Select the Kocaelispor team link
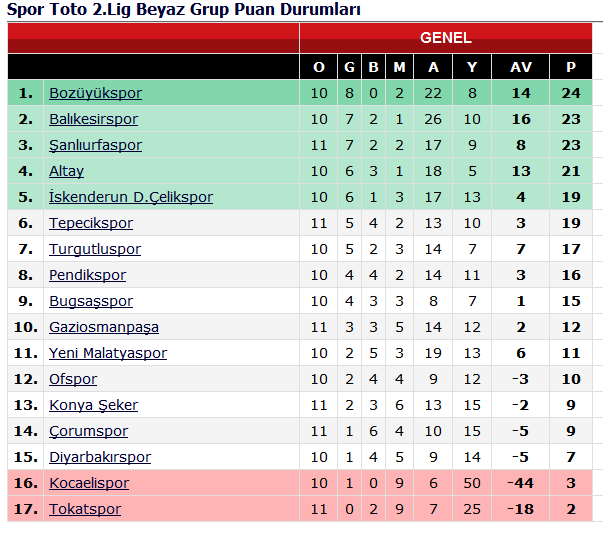 89,483
